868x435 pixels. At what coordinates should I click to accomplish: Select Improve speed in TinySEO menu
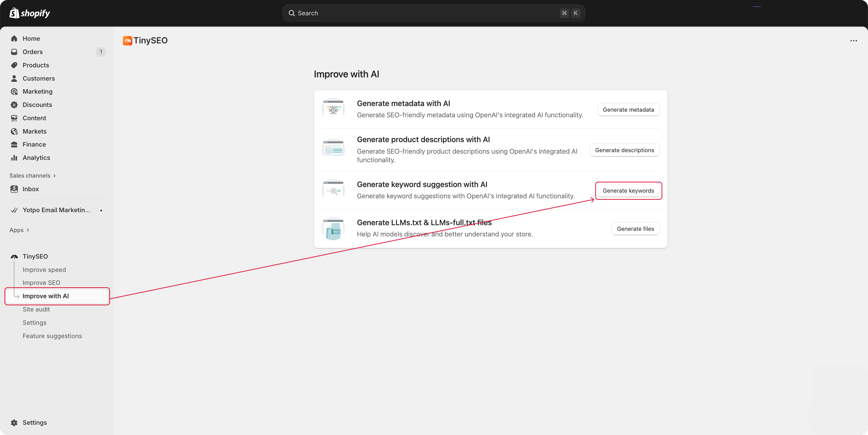point(44,269)
